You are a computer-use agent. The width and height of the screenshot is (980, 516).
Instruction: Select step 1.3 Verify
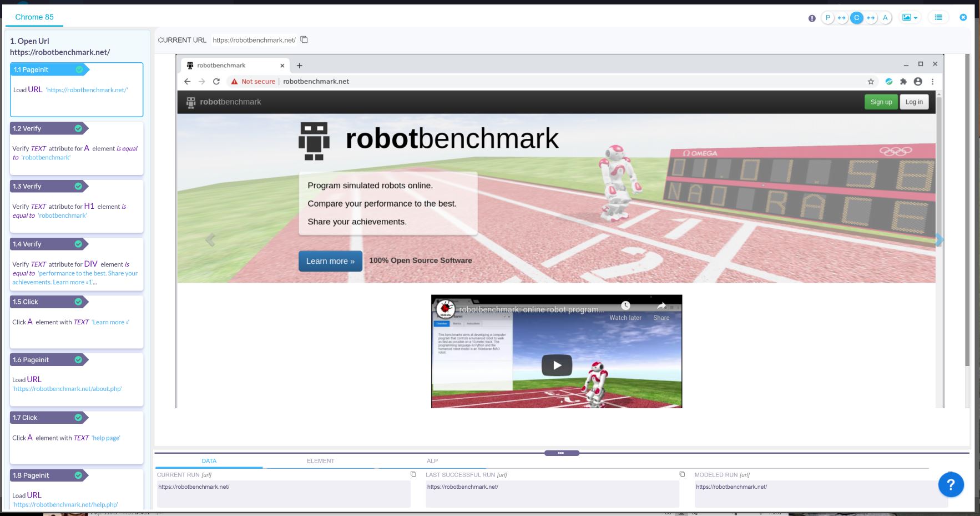tap(77, 206)
